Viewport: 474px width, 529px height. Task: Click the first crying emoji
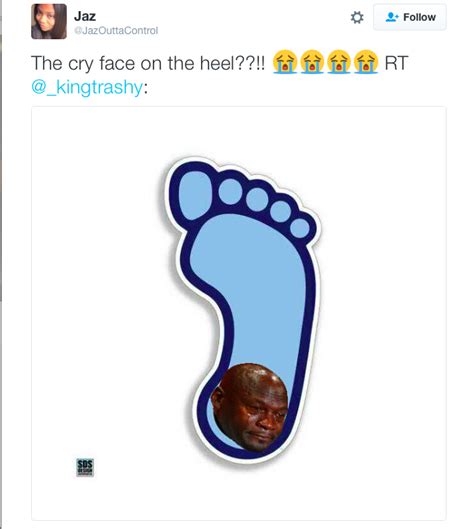coord(285,62)
